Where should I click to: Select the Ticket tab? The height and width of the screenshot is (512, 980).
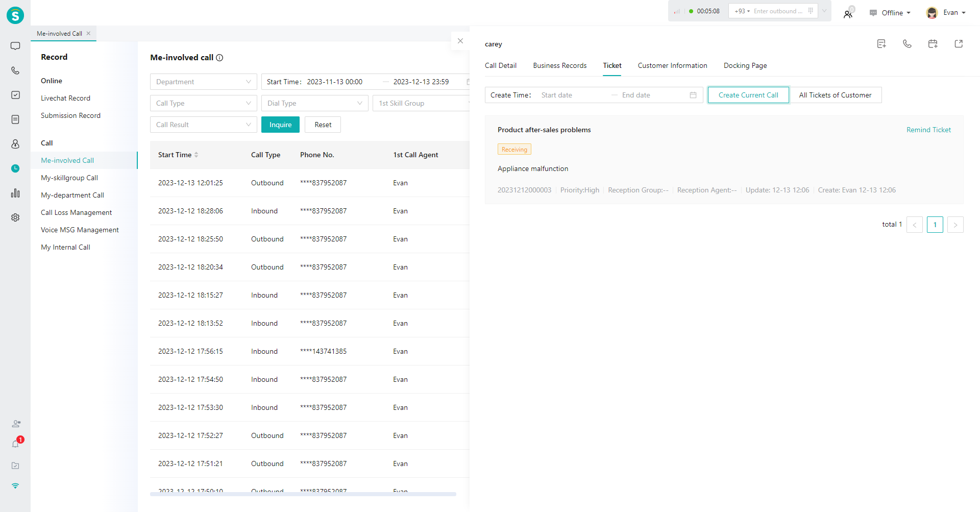(612, 65)
